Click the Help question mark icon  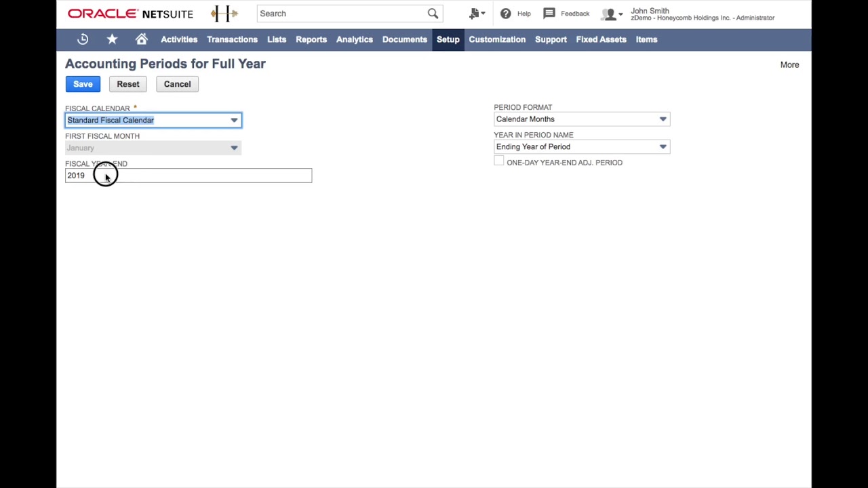pyautogui.click(x=505, y=14)
